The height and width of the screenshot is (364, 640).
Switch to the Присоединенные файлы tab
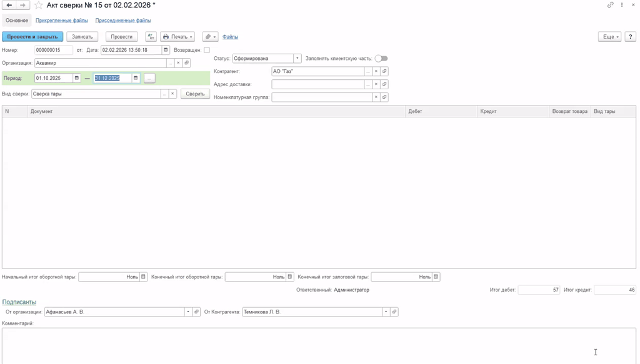click(x=123, y=21)
